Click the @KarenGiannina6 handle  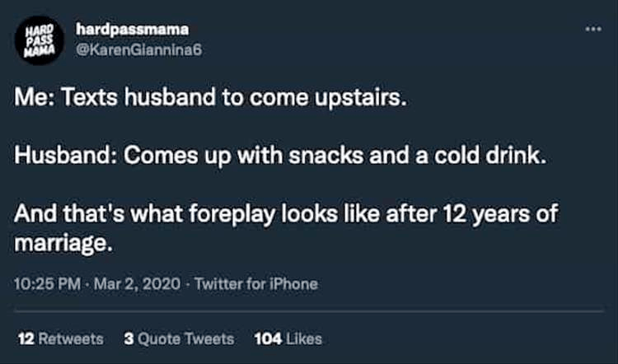point(138,49)
